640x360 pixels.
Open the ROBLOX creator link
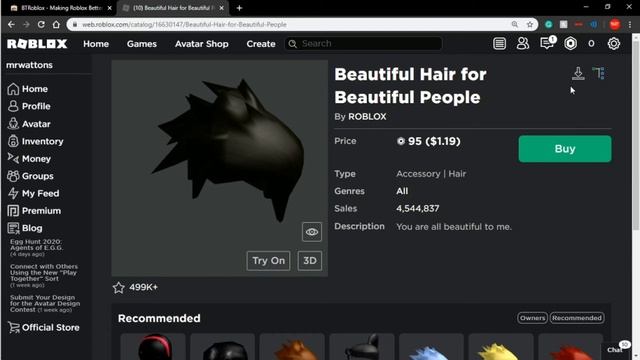(367, 117)
